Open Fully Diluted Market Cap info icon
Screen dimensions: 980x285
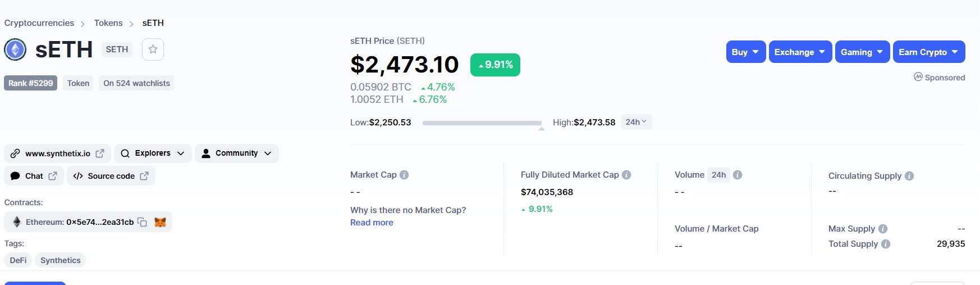click(x=626, y=175)
